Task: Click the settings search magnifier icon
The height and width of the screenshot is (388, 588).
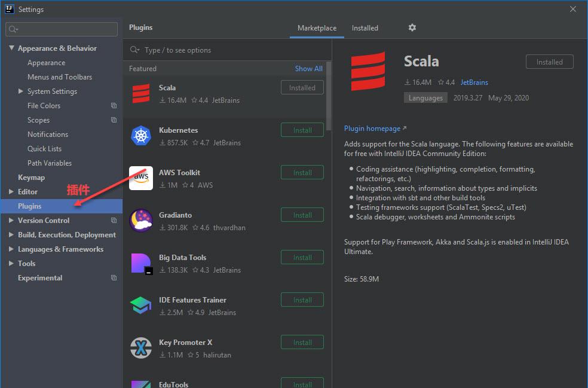Action: (x=13, y=29)
